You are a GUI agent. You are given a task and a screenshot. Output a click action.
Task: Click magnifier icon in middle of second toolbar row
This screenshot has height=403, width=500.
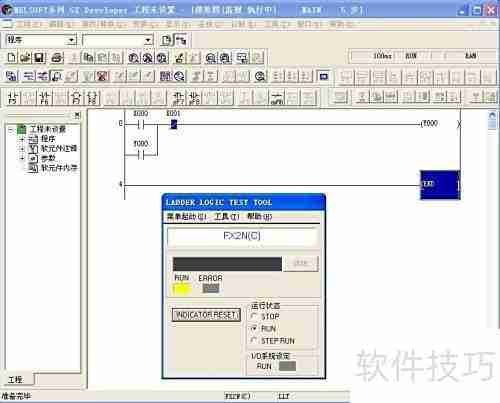pyautogui.click(x=260, y=76)
